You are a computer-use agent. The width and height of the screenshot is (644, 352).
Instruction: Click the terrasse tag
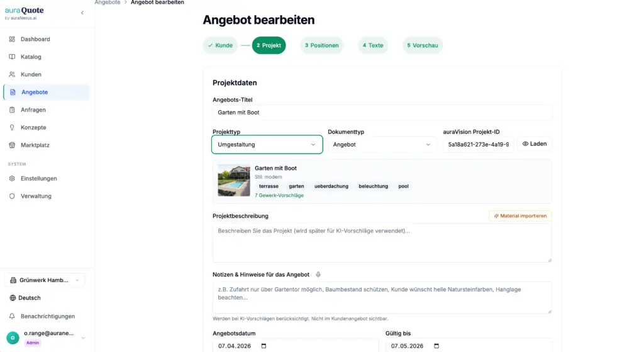click(x=269, y=186)
